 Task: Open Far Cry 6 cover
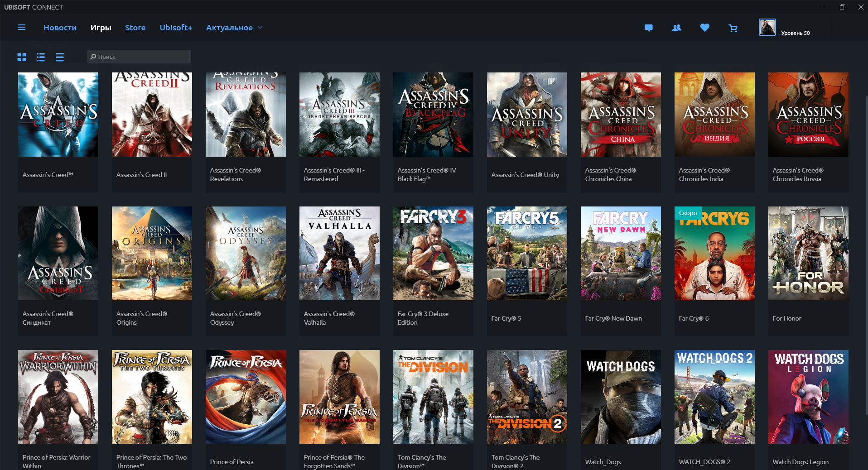[714, 253]
